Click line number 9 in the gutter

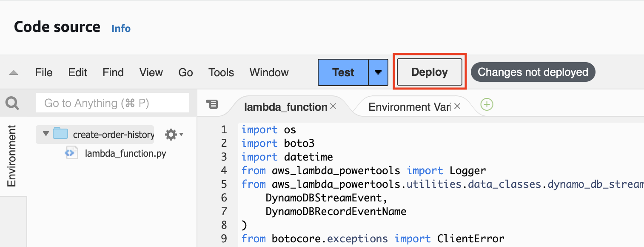224,238
